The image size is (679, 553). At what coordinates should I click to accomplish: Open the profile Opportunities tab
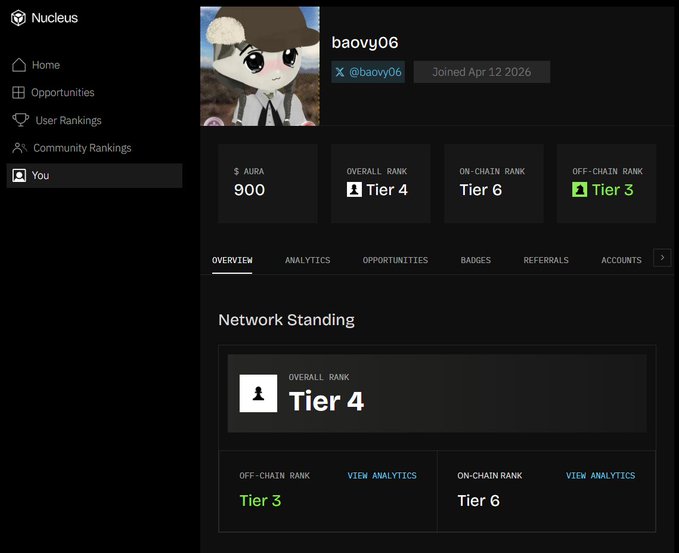coord(395,260)
